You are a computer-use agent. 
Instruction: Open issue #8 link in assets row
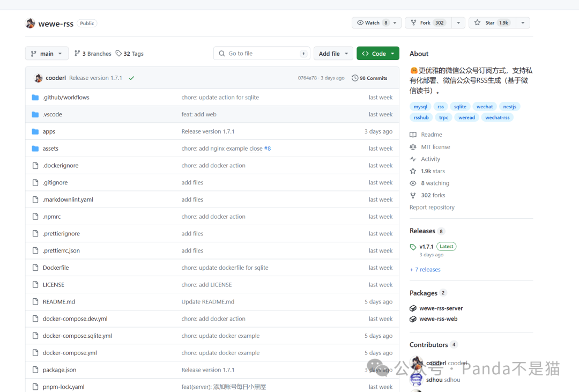268,149
